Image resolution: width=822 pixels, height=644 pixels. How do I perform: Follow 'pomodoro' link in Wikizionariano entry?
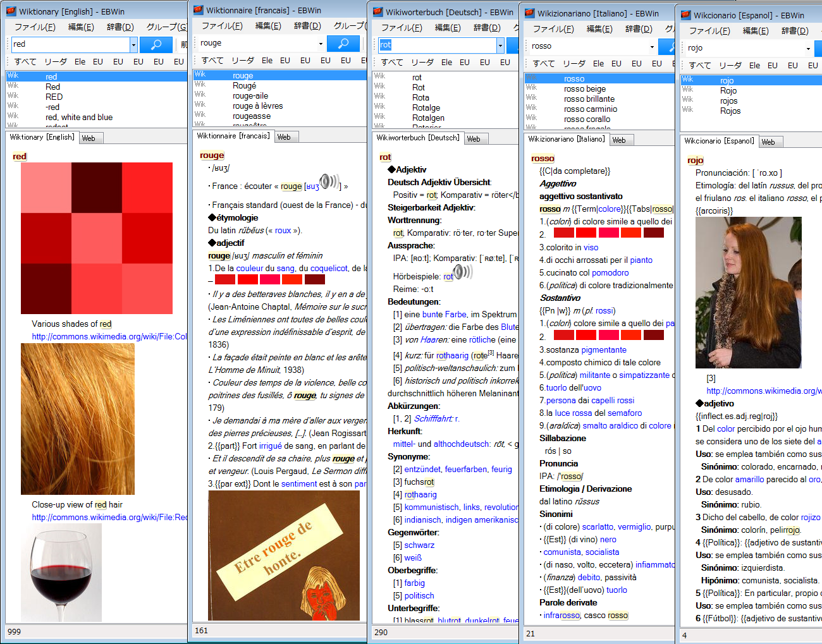(x=610, y=273)
